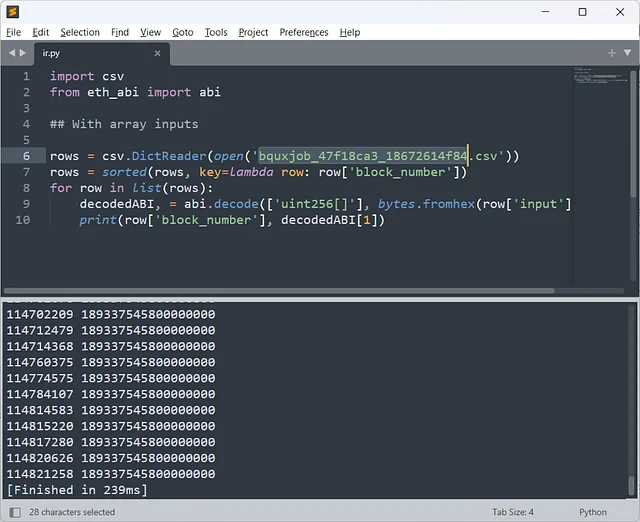
Task: Click 'eth_abi' on line 2
Action: pos(113,92)
